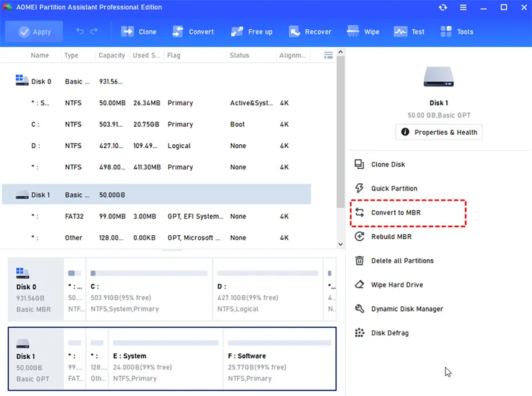This screenshot has height=396, width=532.
Task: Click the Disk 0 icon in partition list
Action: click(22, 80)
